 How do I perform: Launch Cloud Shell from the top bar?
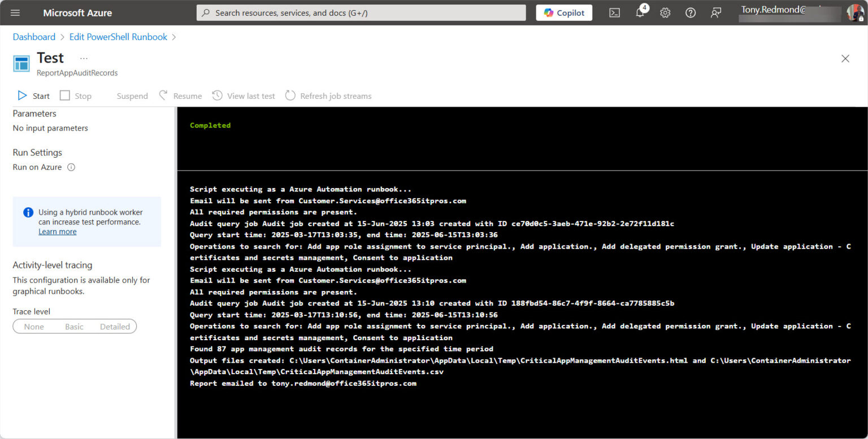click(614, 12)
